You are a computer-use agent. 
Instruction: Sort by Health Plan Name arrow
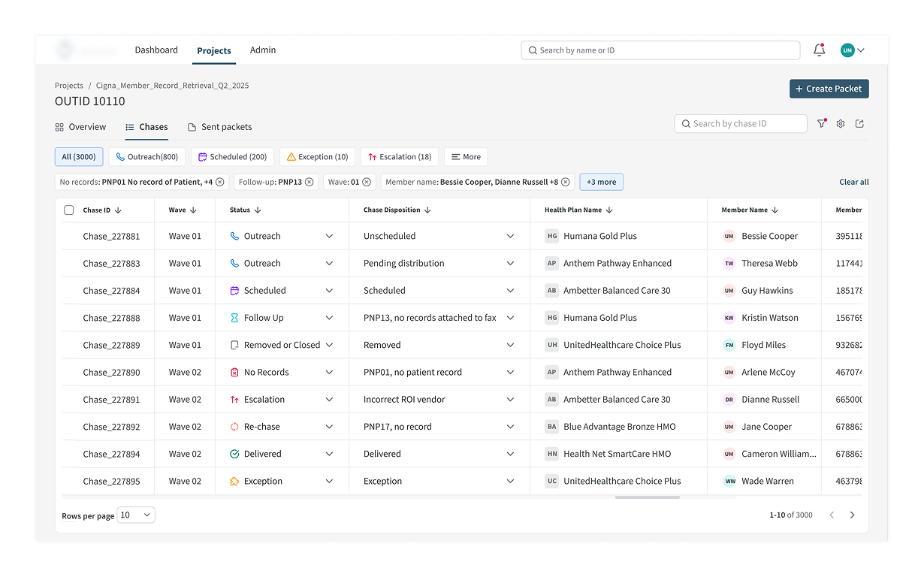[x=609, y=210]
